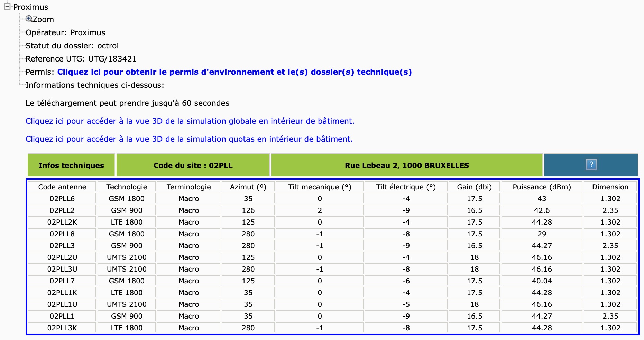Select antenna code 02PLL3K cell

pyautogui.click(x=62, y=328)
